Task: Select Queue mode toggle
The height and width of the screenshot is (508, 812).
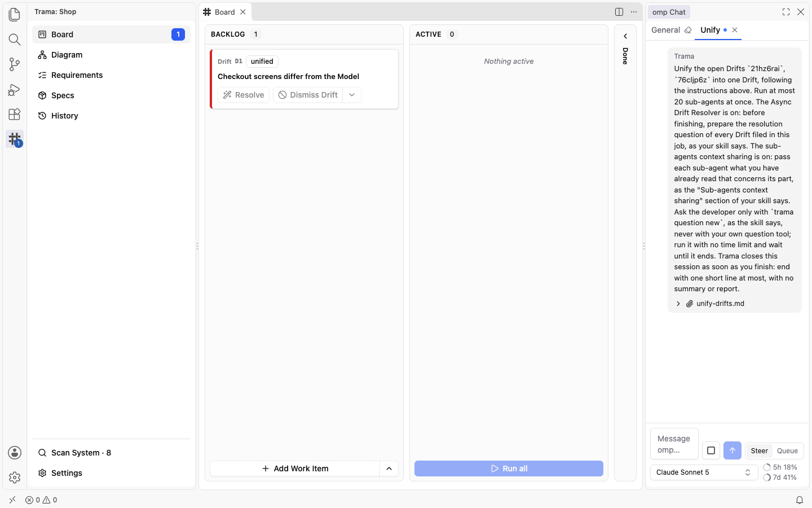Action: click(787, 450)
